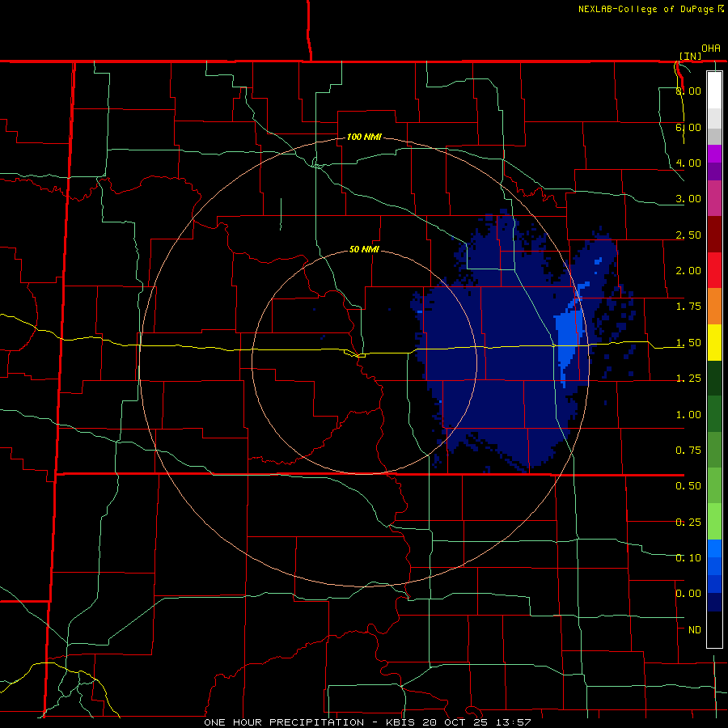Pick the white swatch in the color scale
The width and height of the screenshot is (728, 728).
click(x=714, y=90)
